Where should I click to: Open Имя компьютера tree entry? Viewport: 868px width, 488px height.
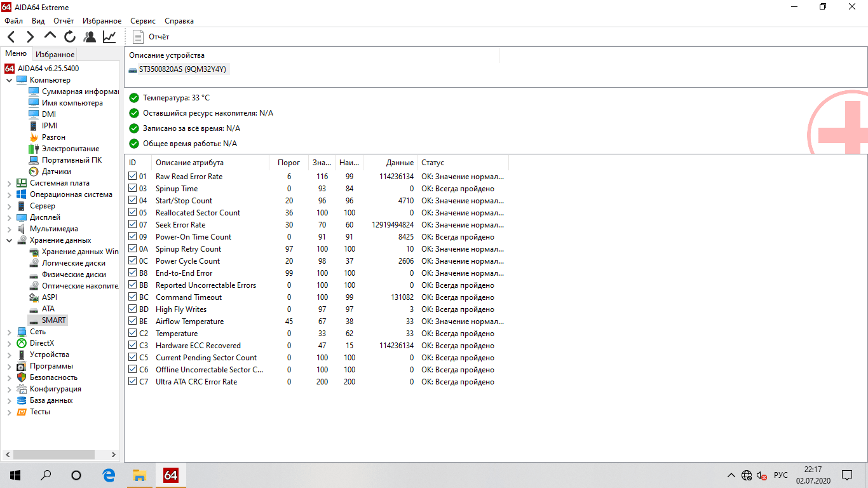[65, 103]
